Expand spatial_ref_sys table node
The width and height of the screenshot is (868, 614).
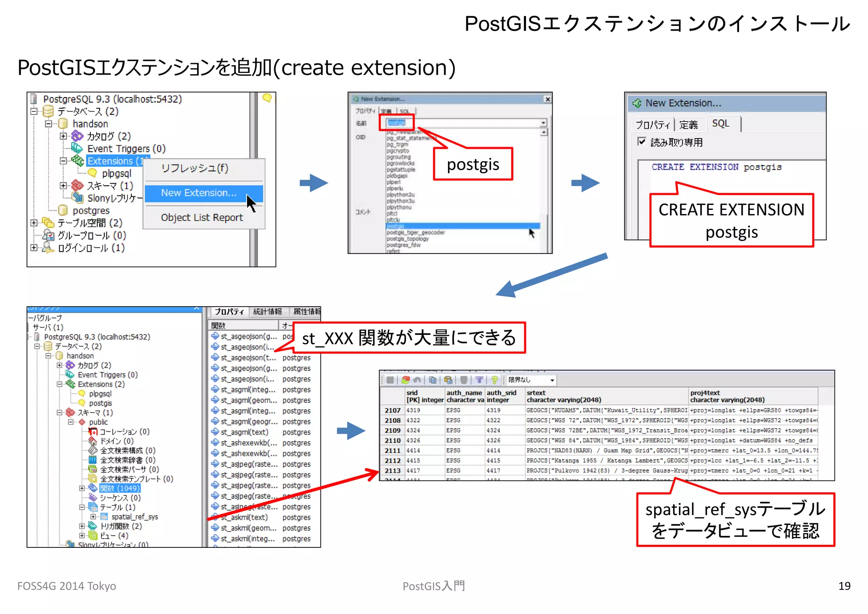tap(93, 516)
